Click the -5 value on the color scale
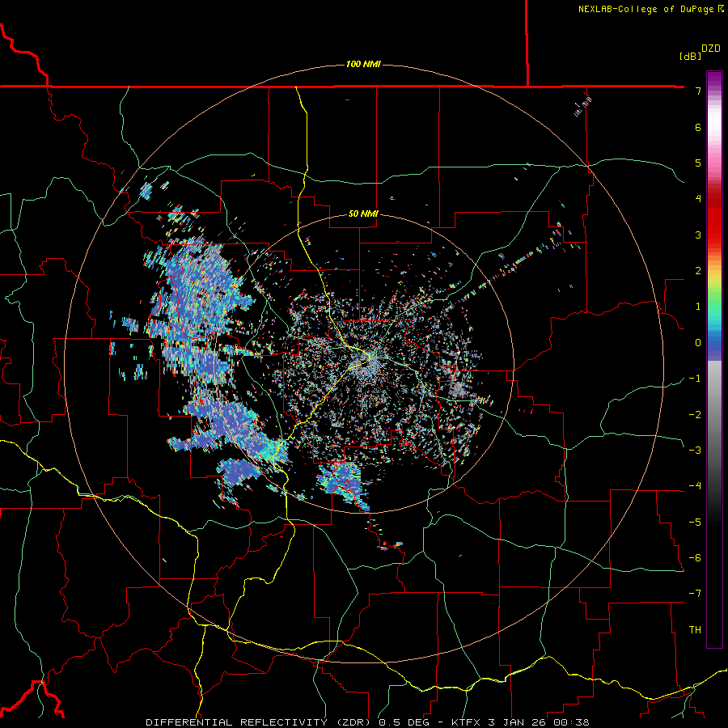The height and width of the screenshot is (728, 728). pyautogui.click(x=695, y=522)
